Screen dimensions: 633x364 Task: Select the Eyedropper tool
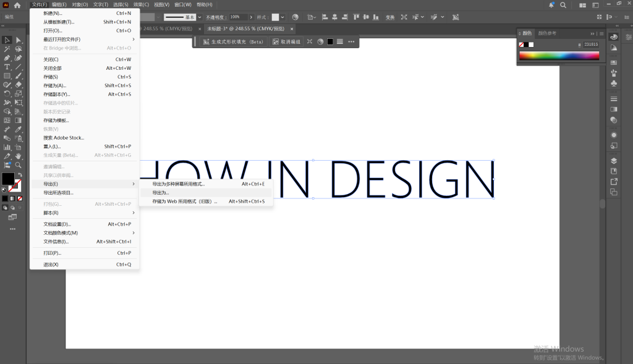click(x=18, y=130)
